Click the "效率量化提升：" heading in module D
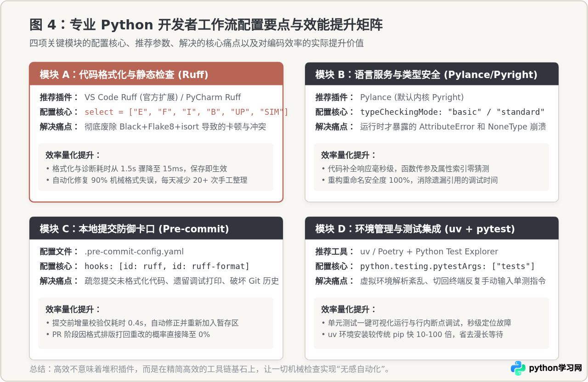 coord(349,309)
